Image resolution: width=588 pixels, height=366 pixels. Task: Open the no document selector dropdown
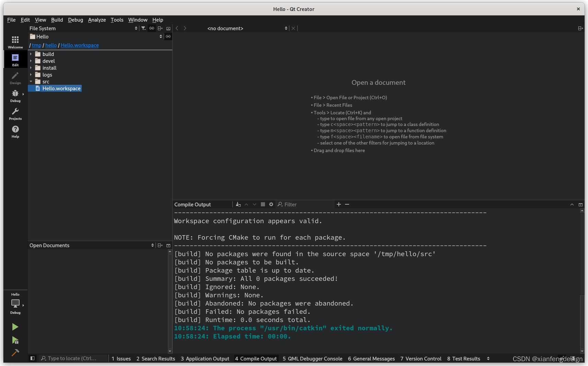tap(247, 28)
